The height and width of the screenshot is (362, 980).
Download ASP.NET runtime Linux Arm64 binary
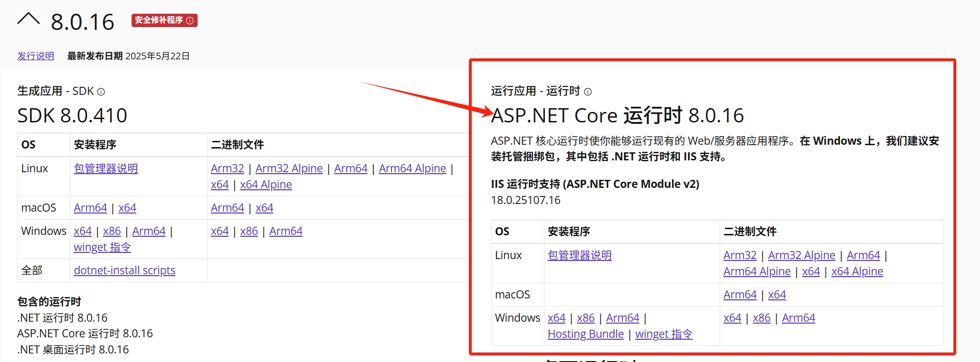(x=864, y=255)
